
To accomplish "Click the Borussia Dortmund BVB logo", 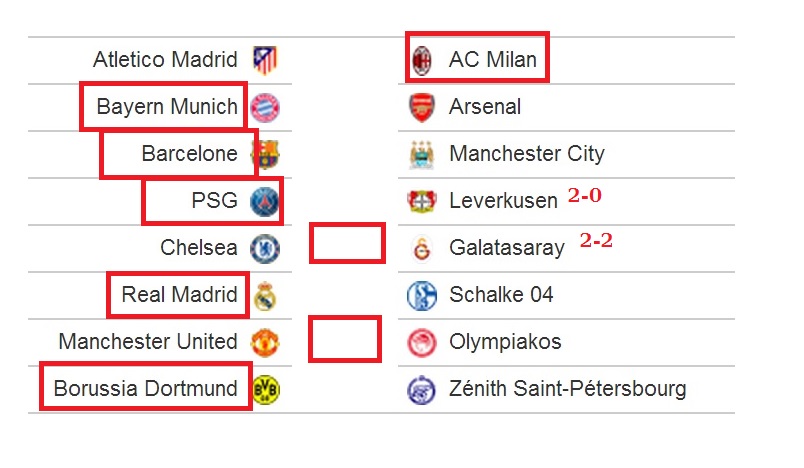I will [266, 390].
